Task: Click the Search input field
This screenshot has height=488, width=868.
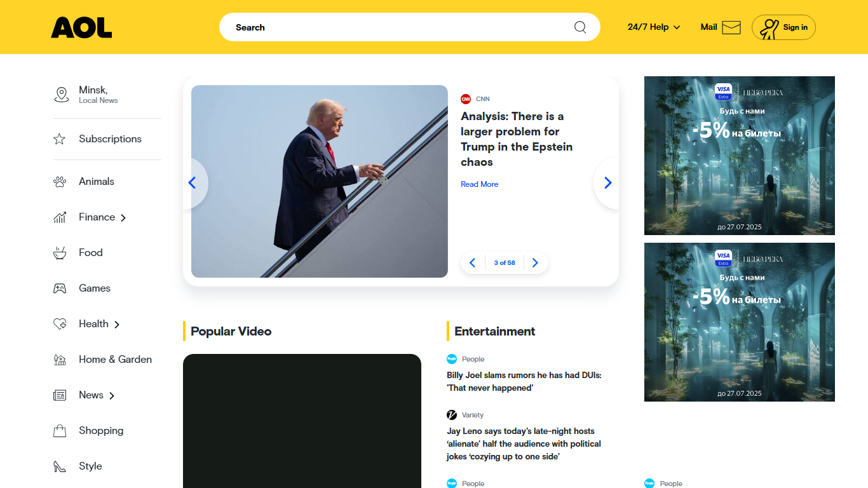Action: 400,27
